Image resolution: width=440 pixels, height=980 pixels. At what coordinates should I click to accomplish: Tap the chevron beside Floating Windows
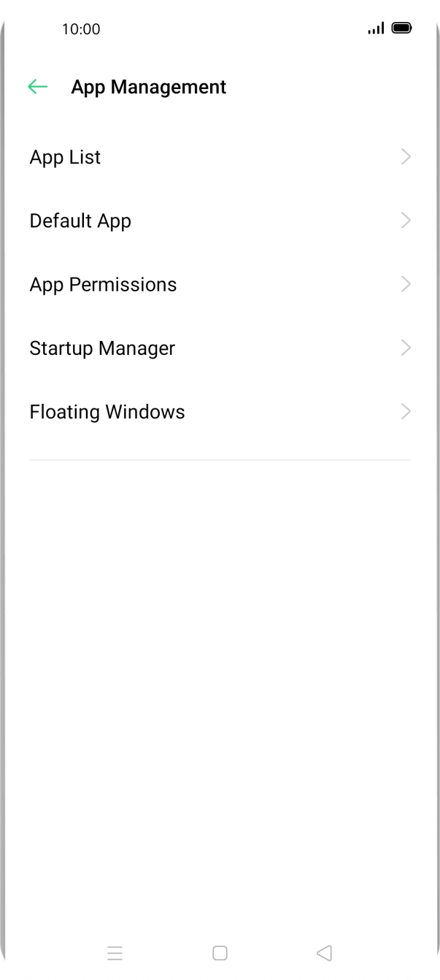pos(406,411)
